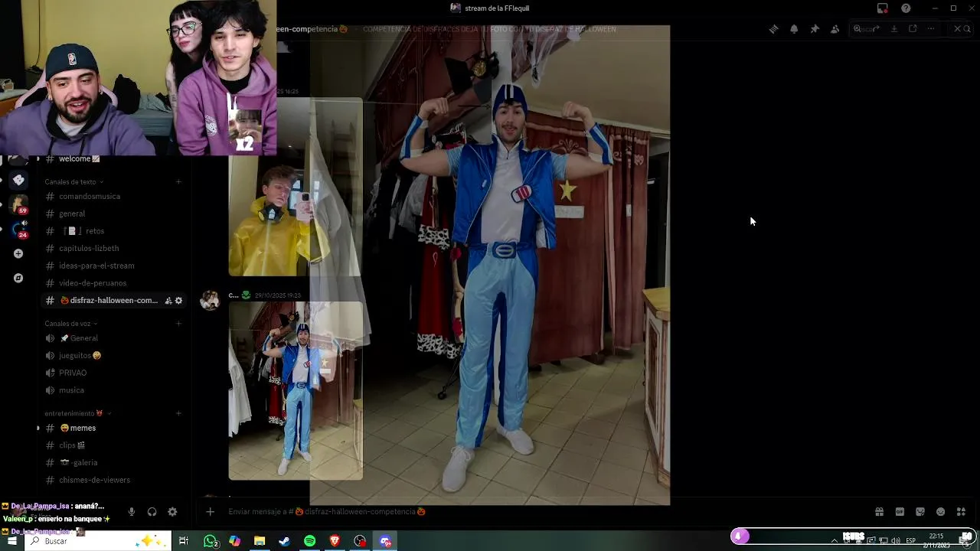Open blue Sportacus costume thumbnail in chat
The width and height of the screenshot is (980, 551).
(296, 391)
